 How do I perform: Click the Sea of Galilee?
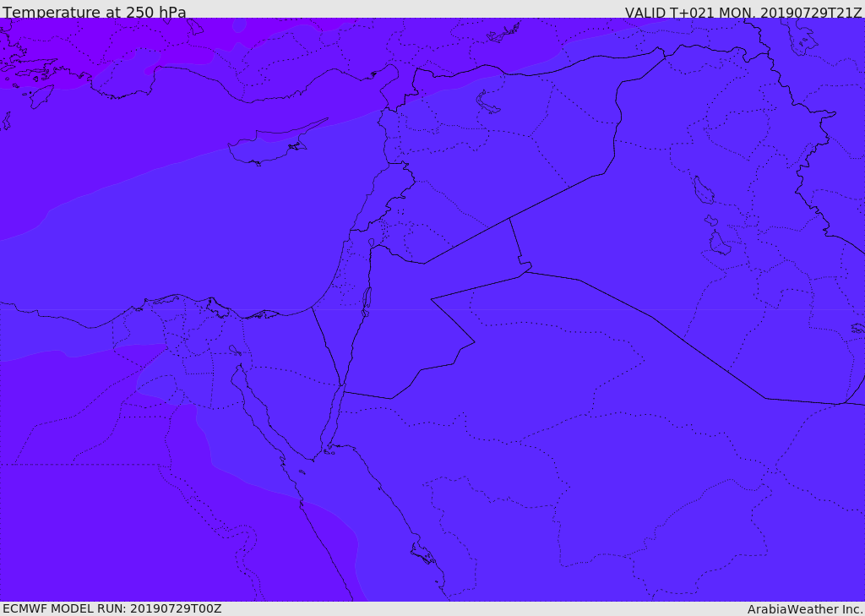[372, 243]
